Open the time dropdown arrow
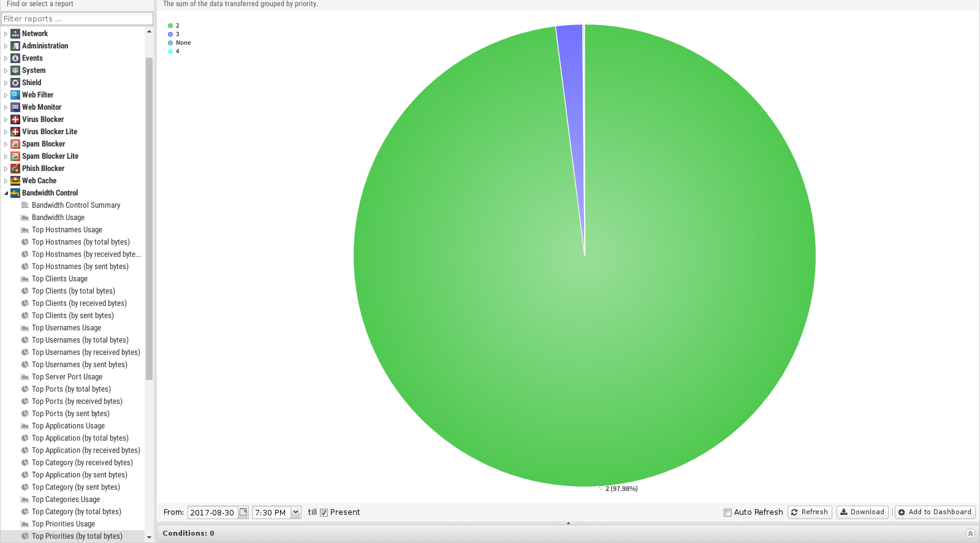This screenshot has height=543, width=980. [x=296, y=512]
